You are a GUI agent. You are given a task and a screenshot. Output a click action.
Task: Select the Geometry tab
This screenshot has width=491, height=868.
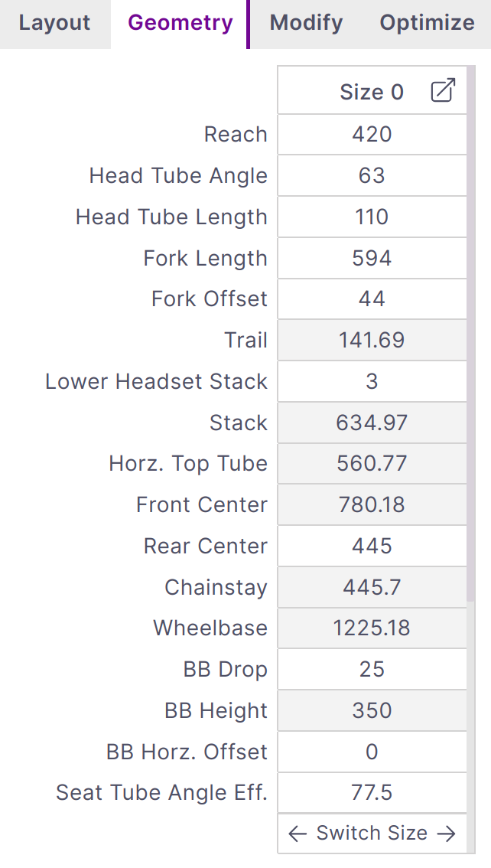[x=180, y=23]
